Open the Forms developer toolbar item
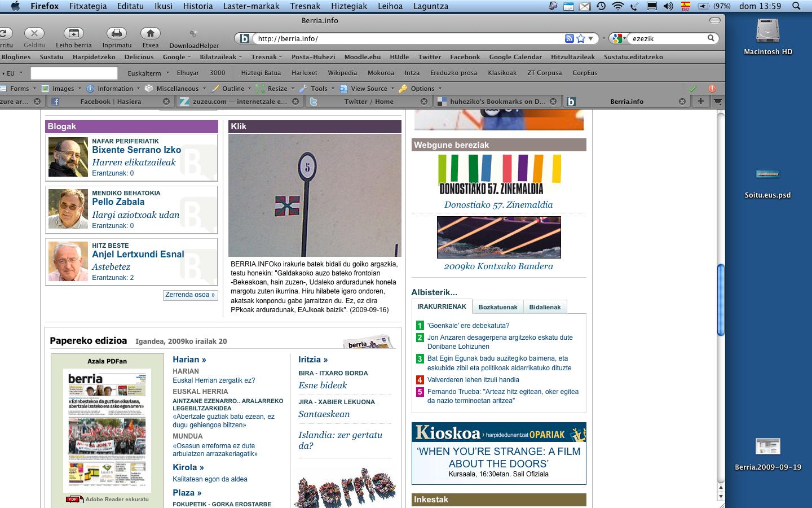 (x=19, y=89)
